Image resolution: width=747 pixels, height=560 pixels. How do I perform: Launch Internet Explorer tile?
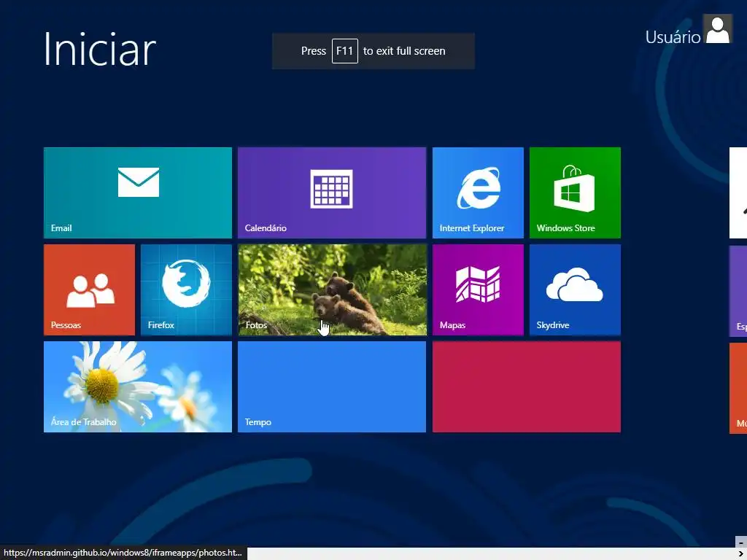click(x=478, y=192)
